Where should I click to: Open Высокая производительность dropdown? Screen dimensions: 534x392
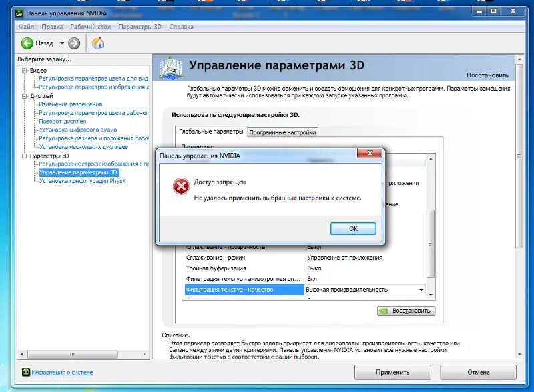click(x=421, y=290)
